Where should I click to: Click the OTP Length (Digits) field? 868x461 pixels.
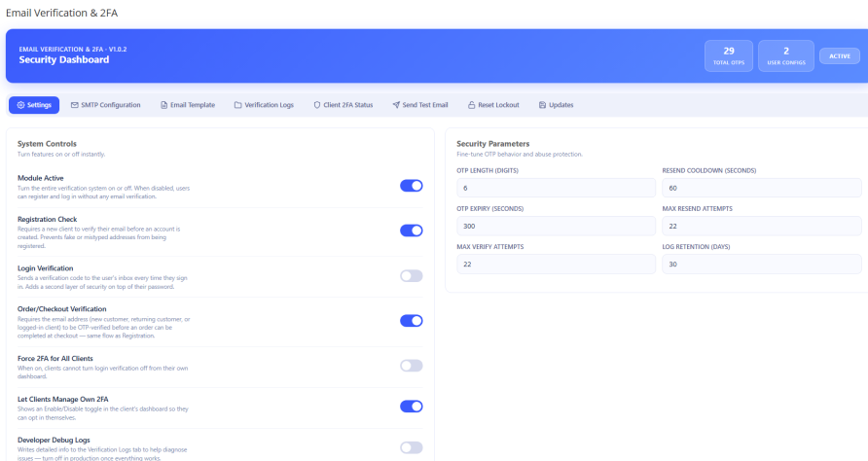tap(556, 188)
